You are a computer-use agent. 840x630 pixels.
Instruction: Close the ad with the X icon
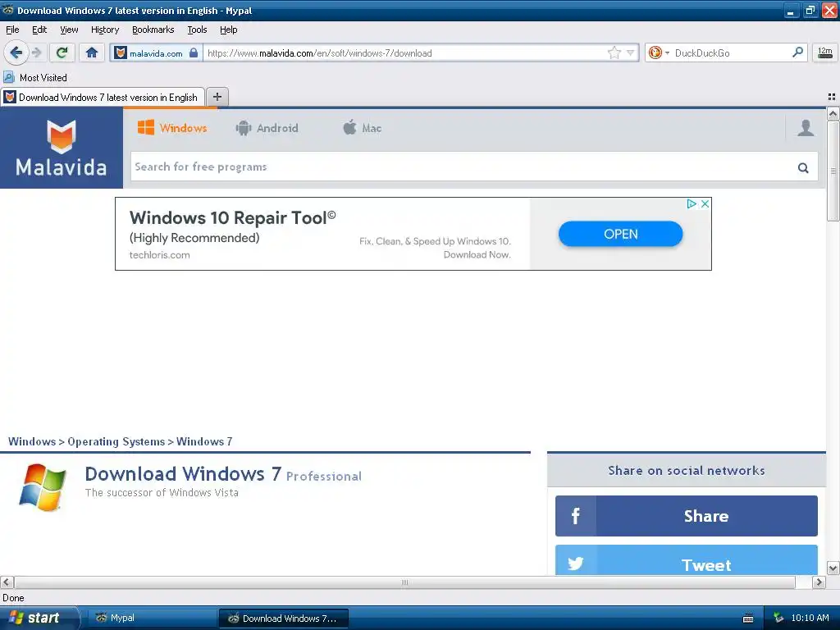pyautogui.click(x=705, y=203)
